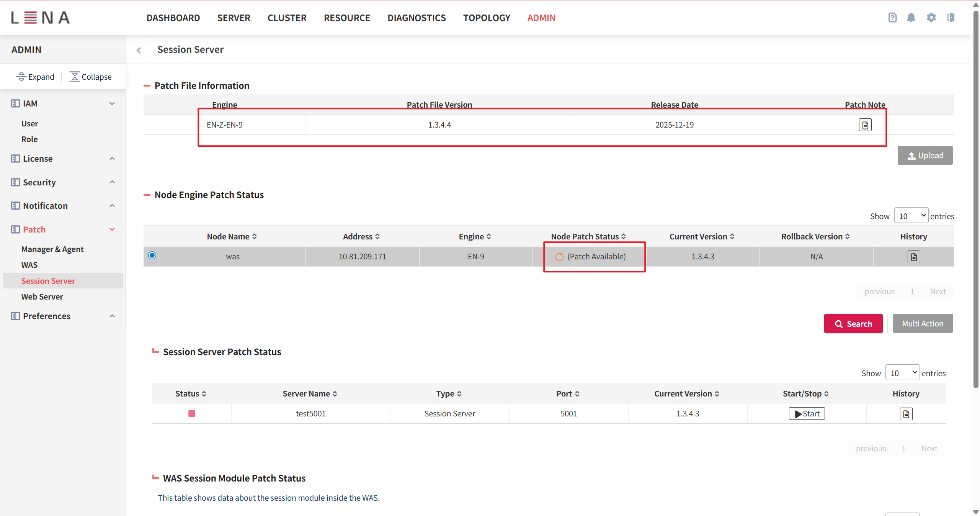Viewport: 980px width, 516px height.
Task: Collapse the IAM menu chevron
Action: coord(112,104)
